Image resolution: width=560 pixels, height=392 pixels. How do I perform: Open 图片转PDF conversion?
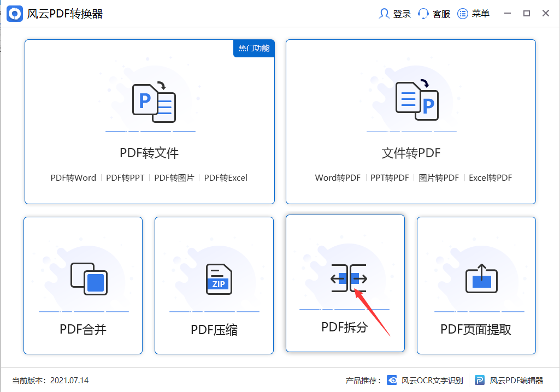point(439,178)
